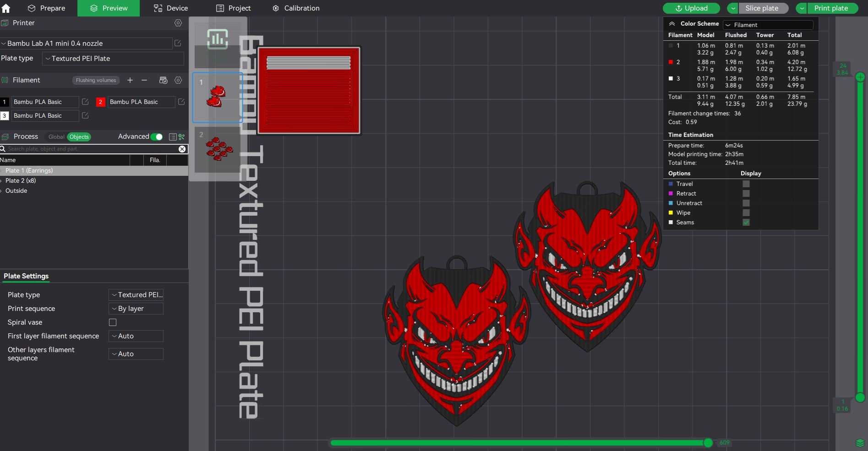
Task: Go to the Home screen icon
Action: [6, 8]
